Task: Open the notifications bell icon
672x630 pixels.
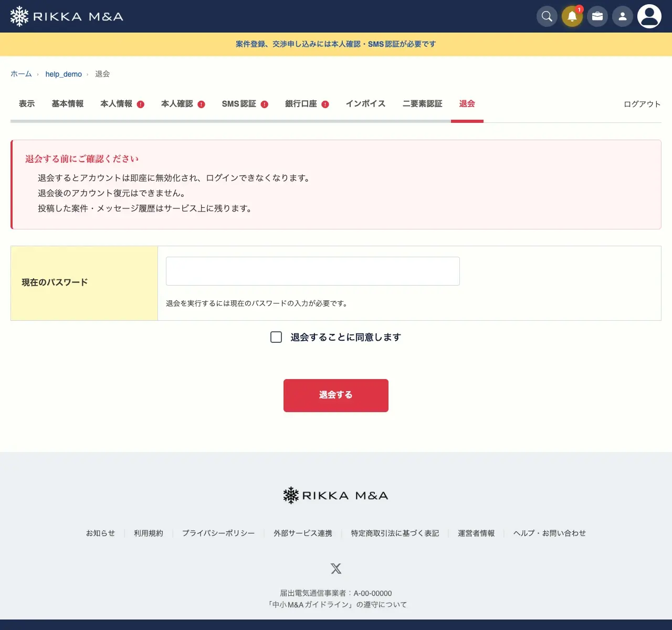Action: click(572, 16)
